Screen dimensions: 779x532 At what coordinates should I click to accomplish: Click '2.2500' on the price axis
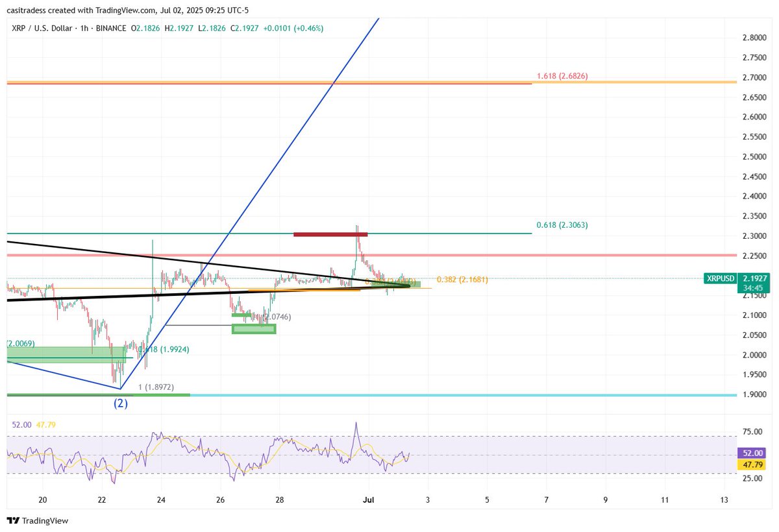click(754, 256)
